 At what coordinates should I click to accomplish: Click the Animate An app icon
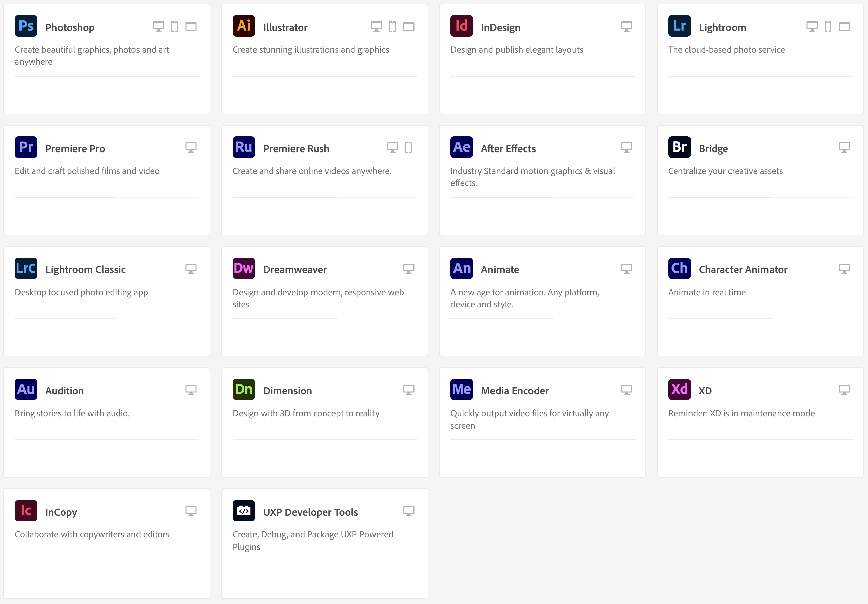462,268
